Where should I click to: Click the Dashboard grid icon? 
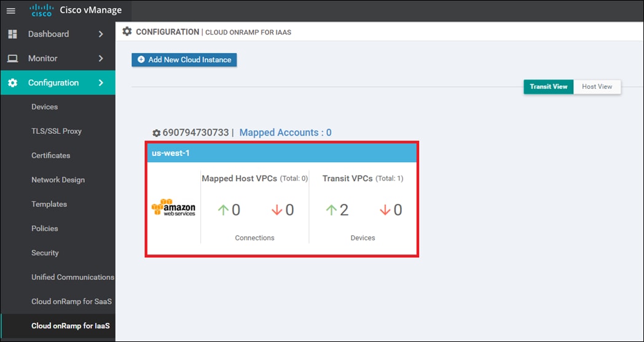pos(13,34)
